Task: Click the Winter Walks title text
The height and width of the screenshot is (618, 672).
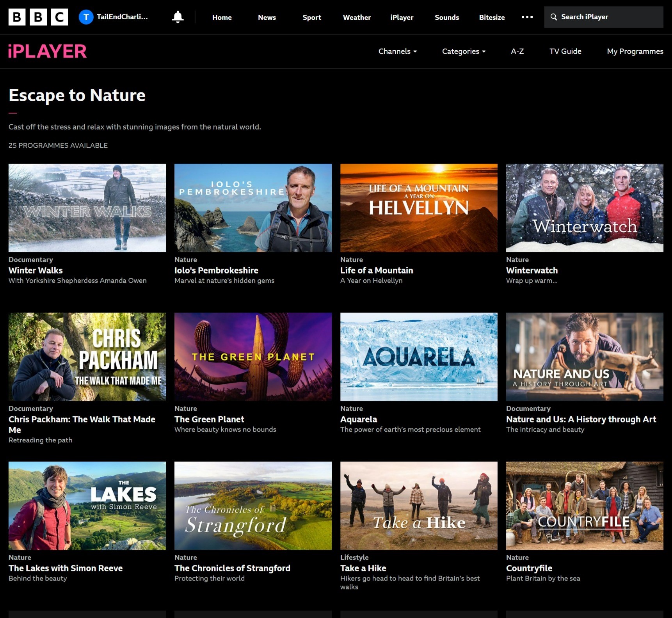Action: [36, 270]
